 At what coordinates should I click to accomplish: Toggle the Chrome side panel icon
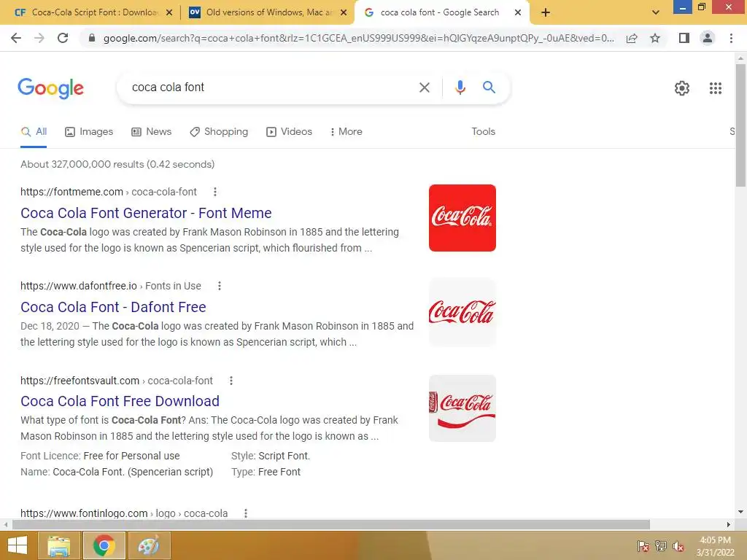tap(684, 38)
